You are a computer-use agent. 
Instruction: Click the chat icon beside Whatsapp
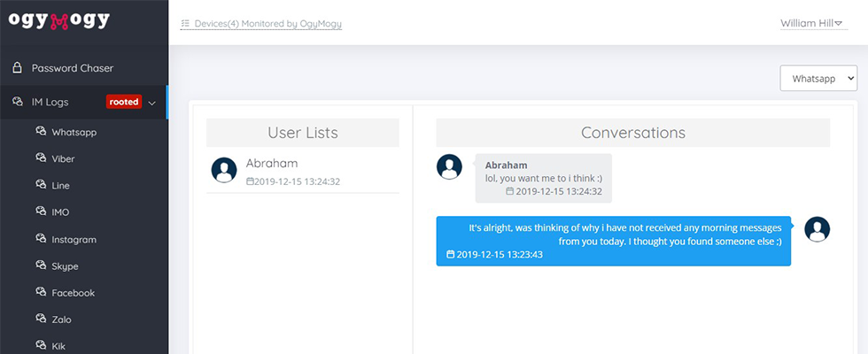point(41,132)
